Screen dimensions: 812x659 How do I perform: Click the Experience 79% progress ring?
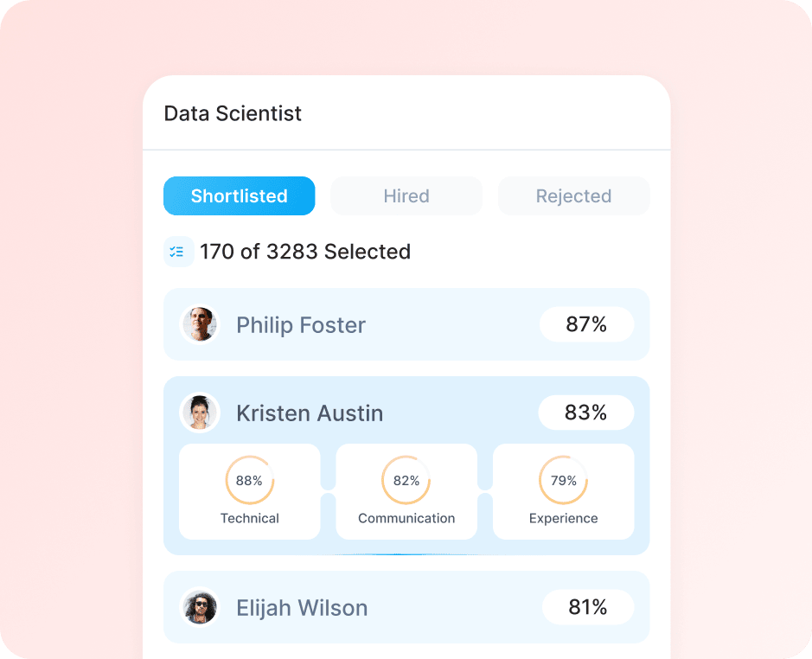[563, 480]
